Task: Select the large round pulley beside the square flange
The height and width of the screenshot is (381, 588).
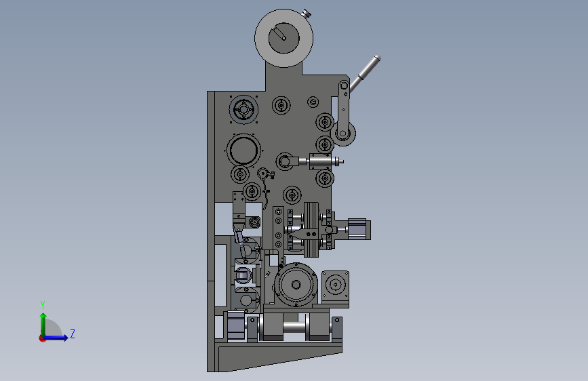Action: 296,285
